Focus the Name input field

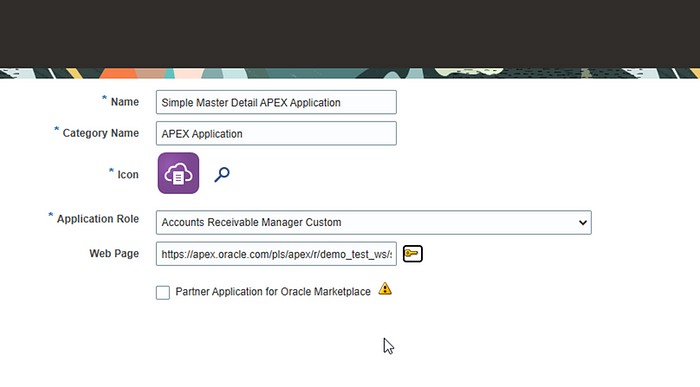coord(276,102)
